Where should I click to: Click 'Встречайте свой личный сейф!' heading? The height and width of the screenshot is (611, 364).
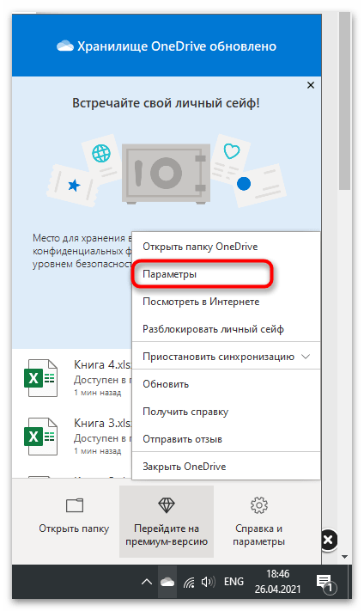(x=166, y=103)
